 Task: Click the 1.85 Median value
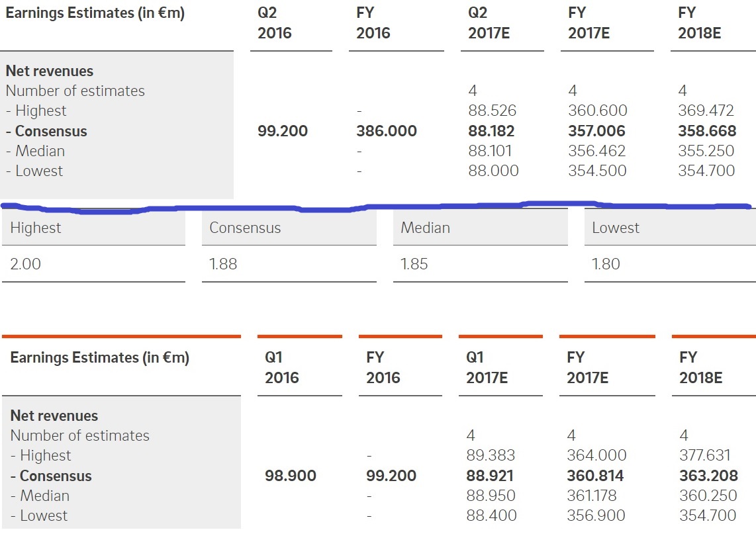coord(414,264)
